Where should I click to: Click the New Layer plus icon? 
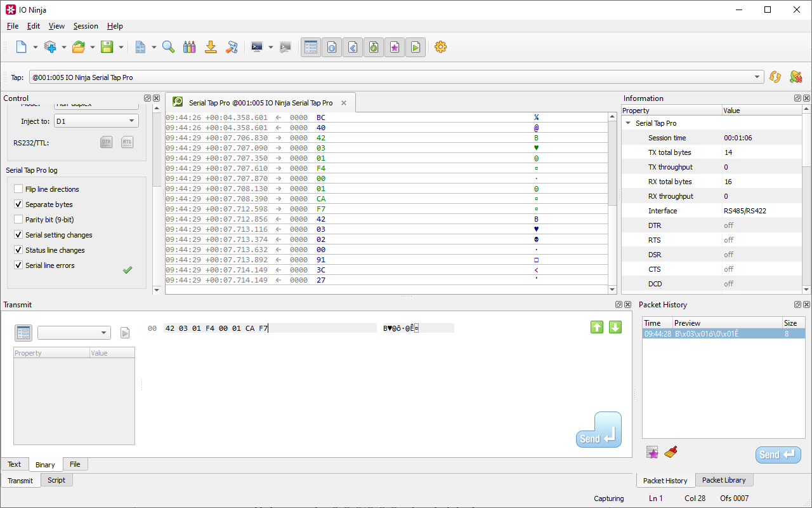(x=50, y=47)
